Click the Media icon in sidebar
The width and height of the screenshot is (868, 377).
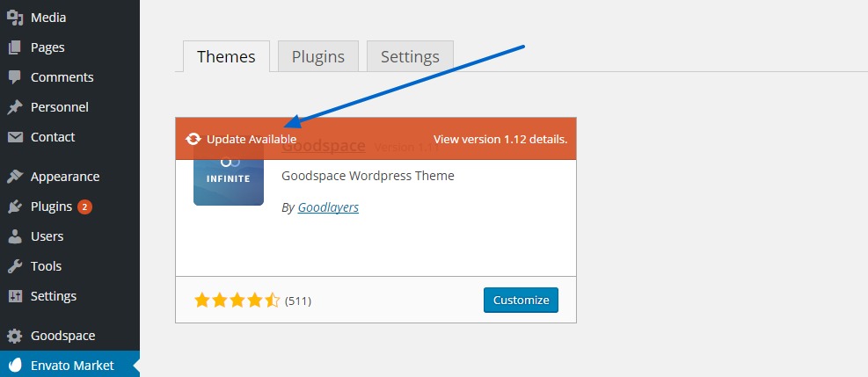[15, 18]
